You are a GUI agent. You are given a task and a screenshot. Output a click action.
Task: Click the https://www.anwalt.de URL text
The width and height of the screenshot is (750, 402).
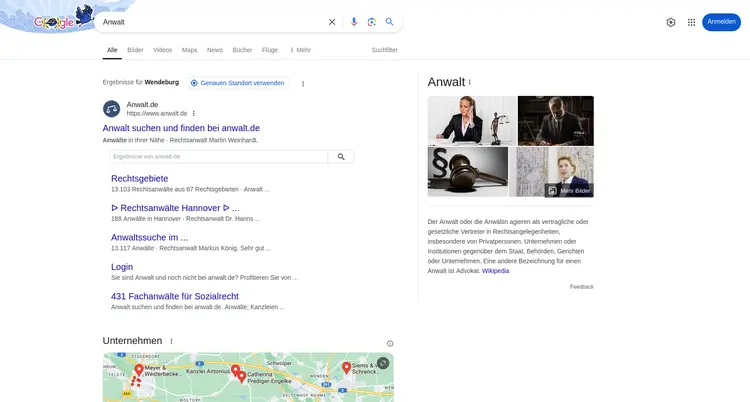pyautogui.click(x=157, y=113)
